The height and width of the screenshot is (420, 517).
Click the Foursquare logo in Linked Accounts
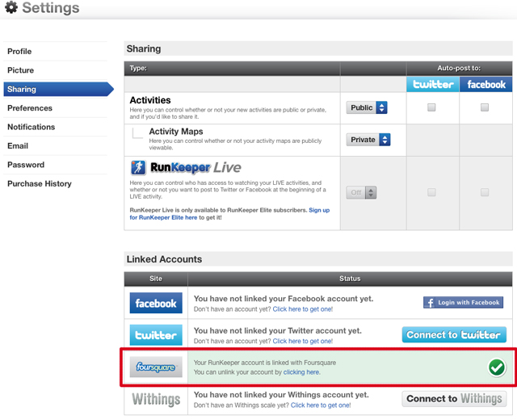tap(156, 367)
